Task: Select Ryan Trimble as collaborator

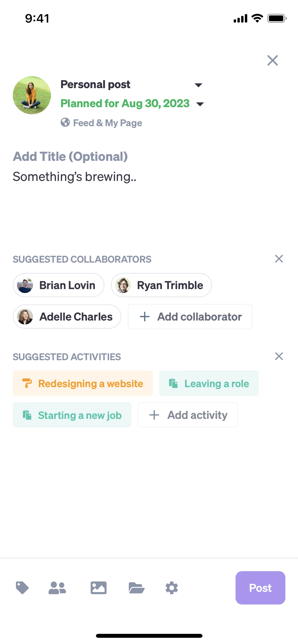Action: point(161,285)
